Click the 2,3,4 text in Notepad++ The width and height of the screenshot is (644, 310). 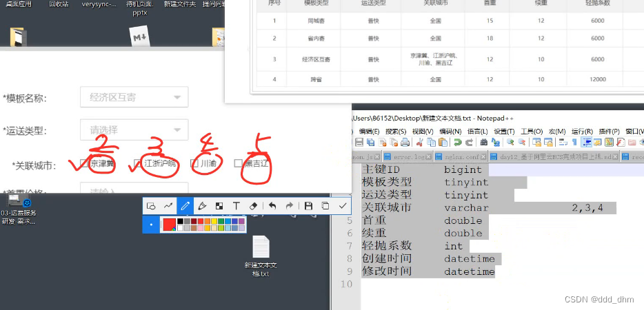(x=587, y=208)
